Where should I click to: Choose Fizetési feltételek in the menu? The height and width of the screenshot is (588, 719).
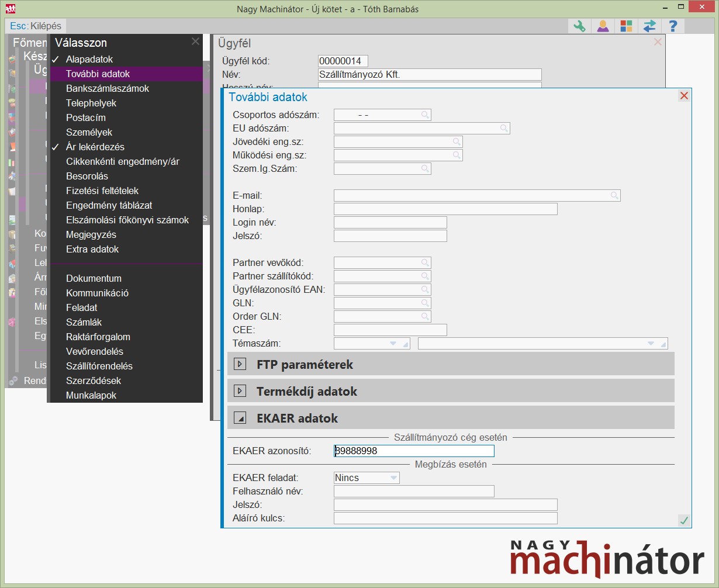point(102,191)
